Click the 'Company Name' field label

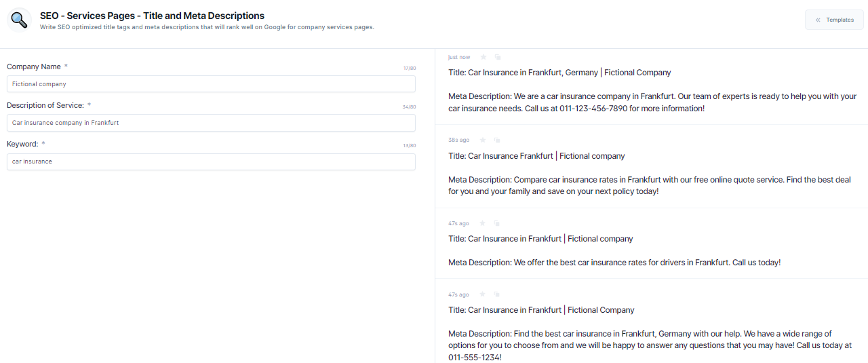click(33, 66)
